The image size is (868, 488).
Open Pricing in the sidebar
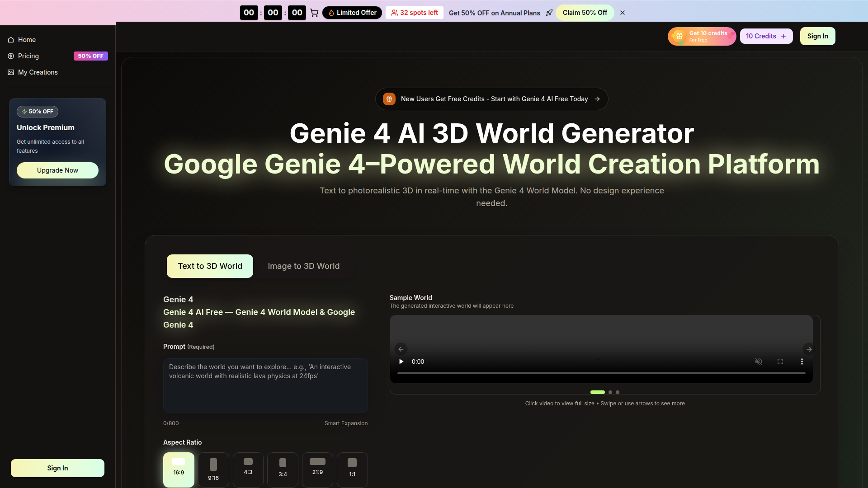point(28,56)
